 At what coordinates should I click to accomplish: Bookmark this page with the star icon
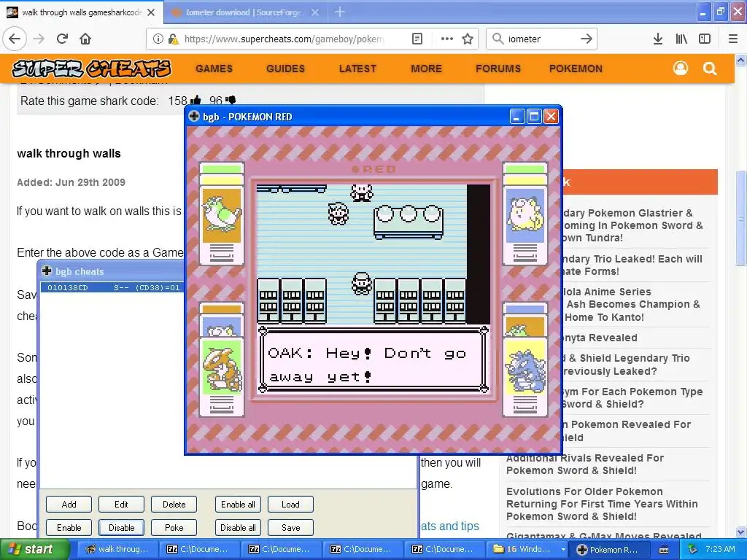[468, 39]
